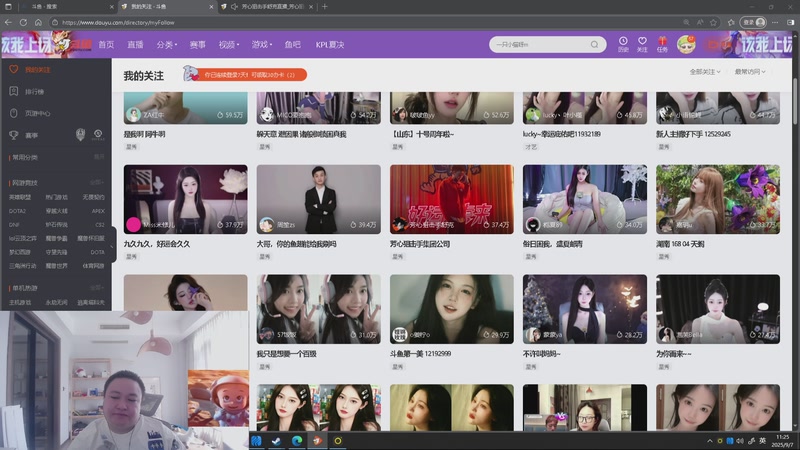Open stream thumbnail titled 斗鱼第一美 12192999
The image size is (800, 450).
[452, 309]
